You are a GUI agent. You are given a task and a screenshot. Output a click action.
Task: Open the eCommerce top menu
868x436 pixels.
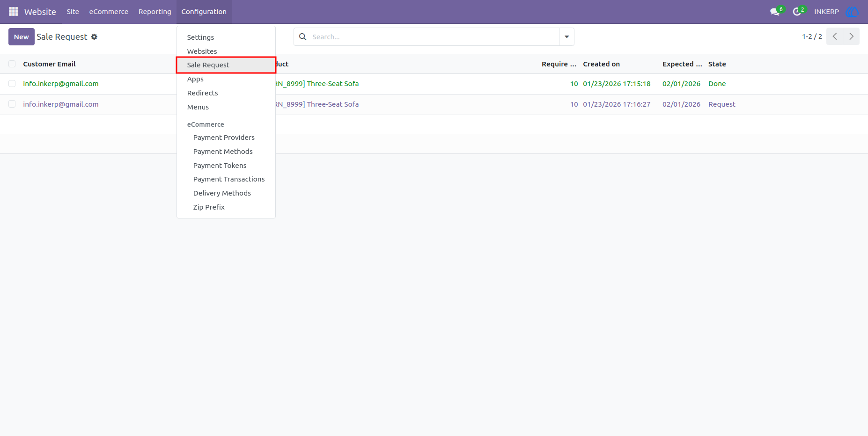(109, 12)
